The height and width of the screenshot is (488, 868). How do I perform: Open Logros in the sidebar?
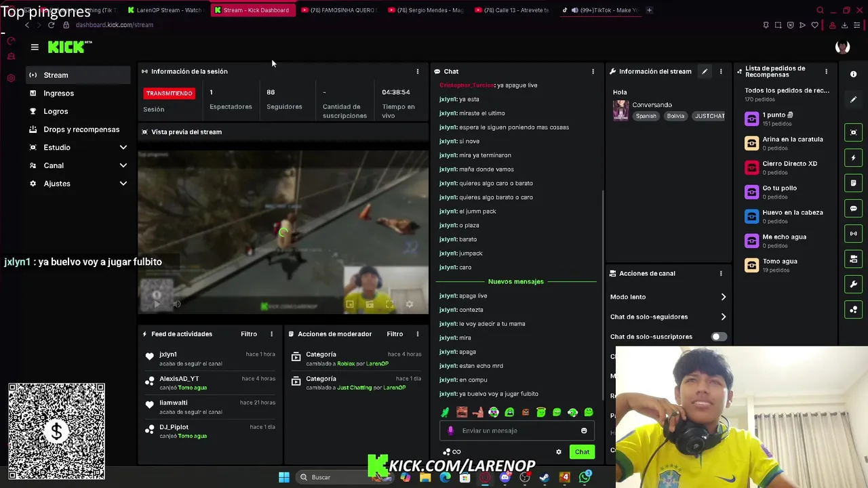(78, 111)
